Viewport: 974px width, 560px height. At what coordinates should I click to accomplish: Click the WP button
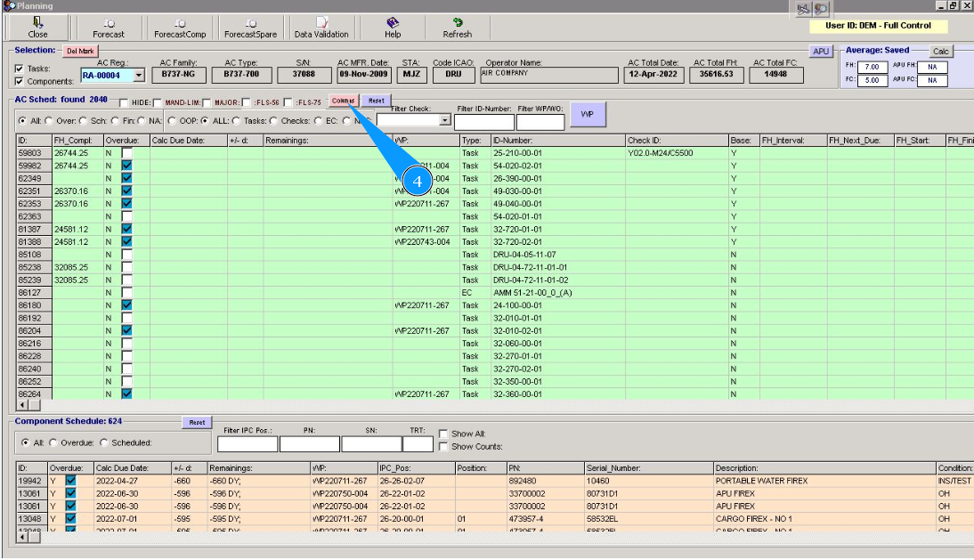(587, 115)
